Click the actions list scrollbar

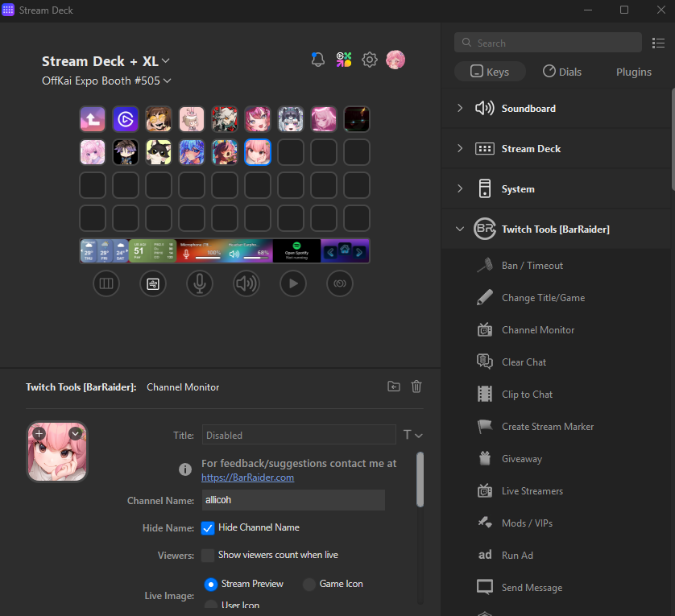(x=673, y=139)
